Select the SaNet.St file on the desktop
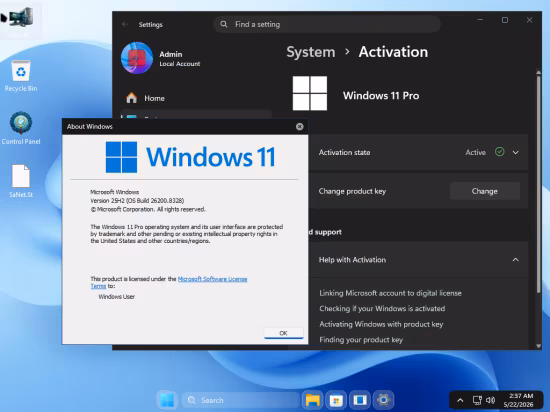 point(21,181)
